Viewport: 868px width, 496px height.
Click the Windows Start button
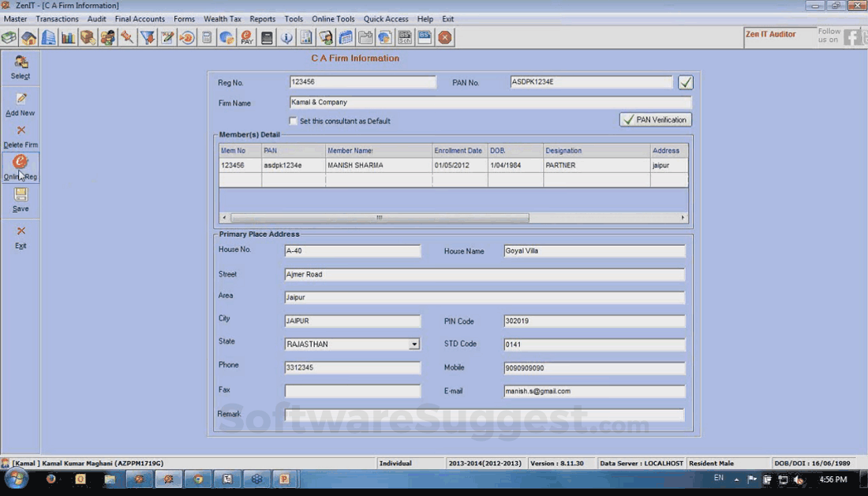17,479
